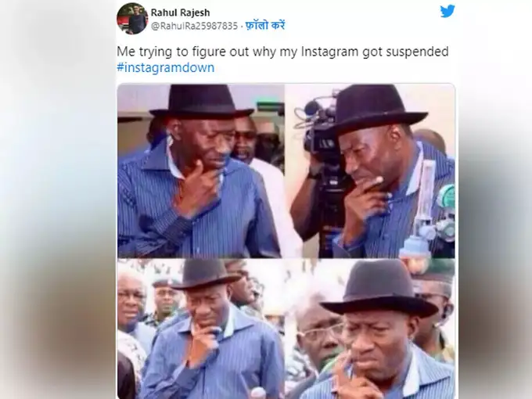Click the Twitter bird logo
This screenshot has width=532, height=399.
pyautogui.click(x=448, y=11)
